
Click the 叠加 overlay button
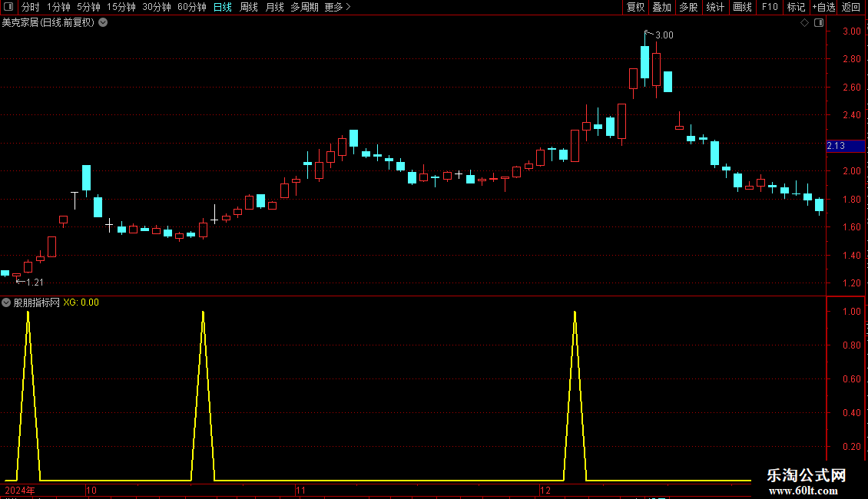[661, 7]
